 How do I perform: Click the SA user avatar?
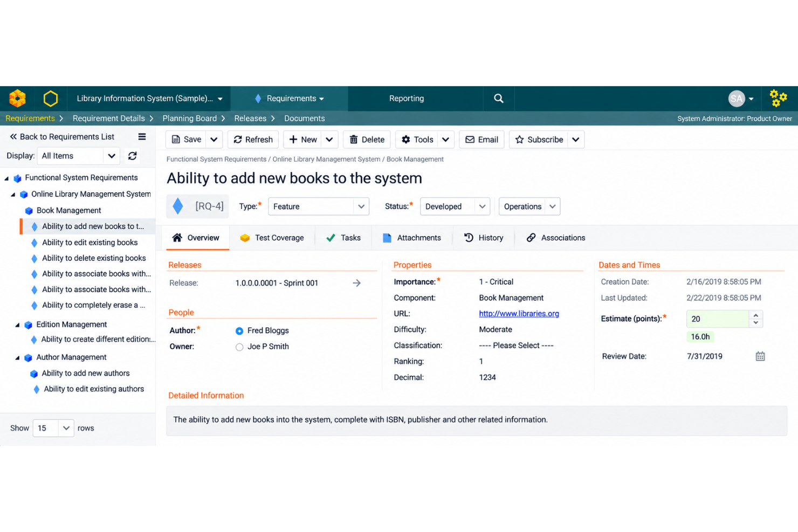click(737, 99)
